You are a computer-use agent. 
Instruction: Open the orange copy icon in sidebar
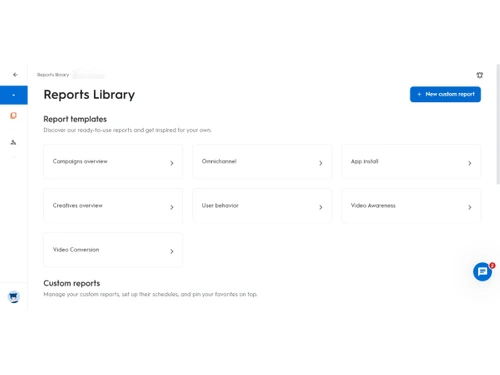pos(13,115)
